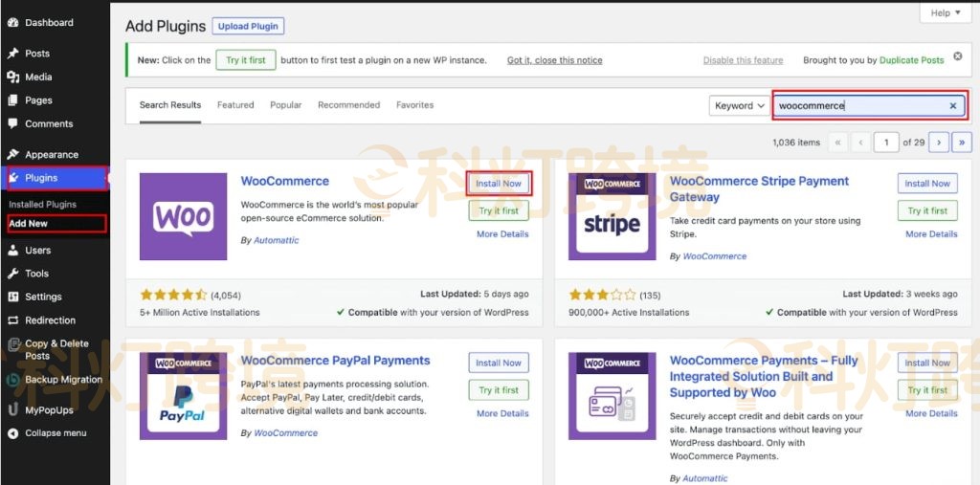Open the Dashboard sidebar icon
Image resolution: width=980 pixels, height=485 pixels.
(x=13, y=23)
